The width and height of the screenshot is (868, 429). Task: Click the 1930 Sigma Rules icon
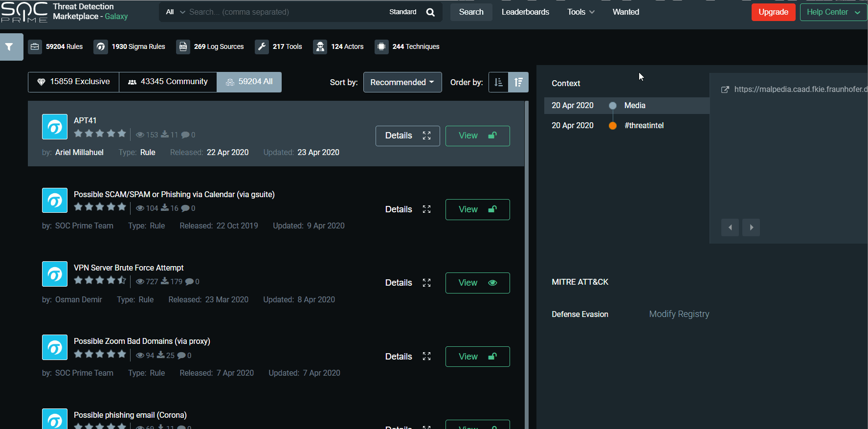point(101,46)
